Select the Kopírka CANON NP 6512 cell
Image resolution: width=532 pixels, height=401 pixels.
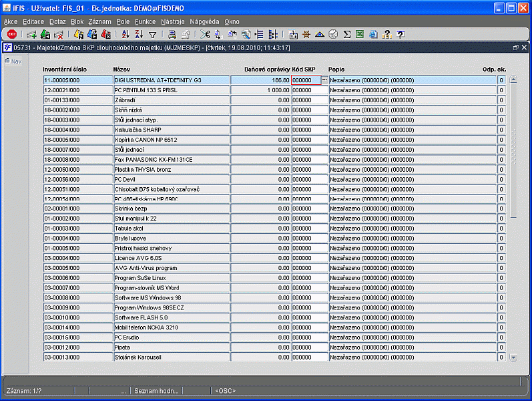point(172,140)
